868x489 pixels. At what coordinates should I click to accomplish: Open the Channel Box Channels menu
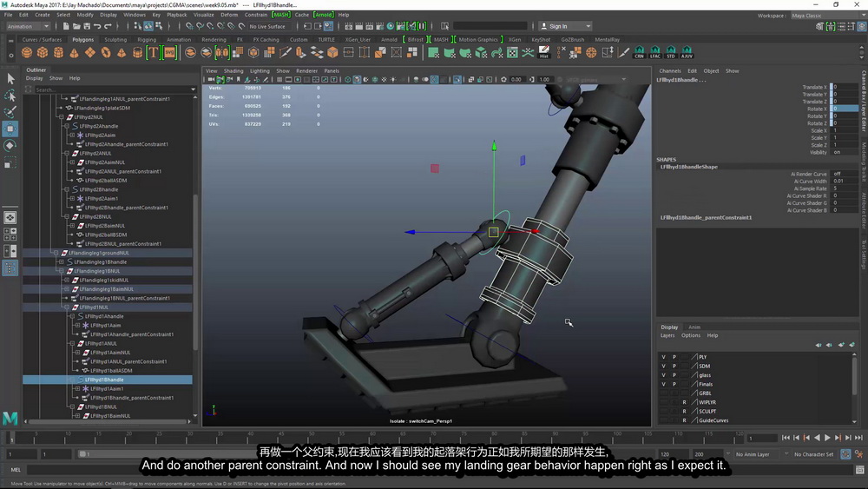(x=670, y=71)
